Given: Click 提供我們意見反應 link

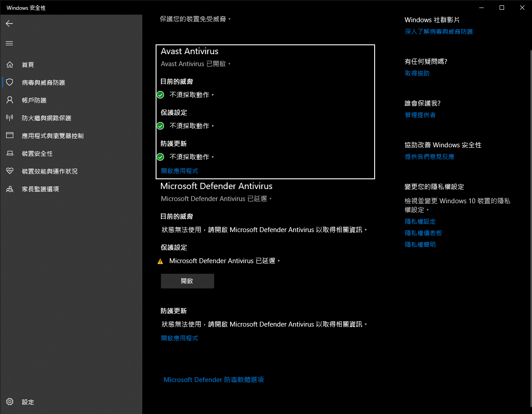Looking at the screenshot, I should click(x=430, y=157).
